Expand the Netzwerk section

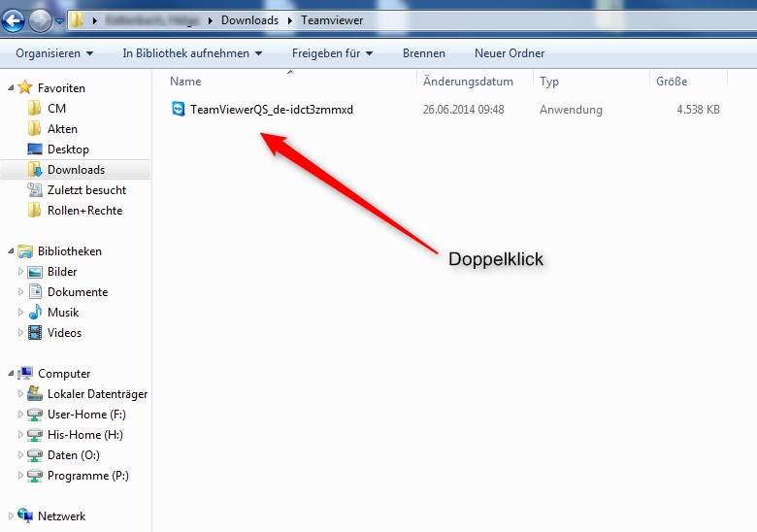(11, 515)
